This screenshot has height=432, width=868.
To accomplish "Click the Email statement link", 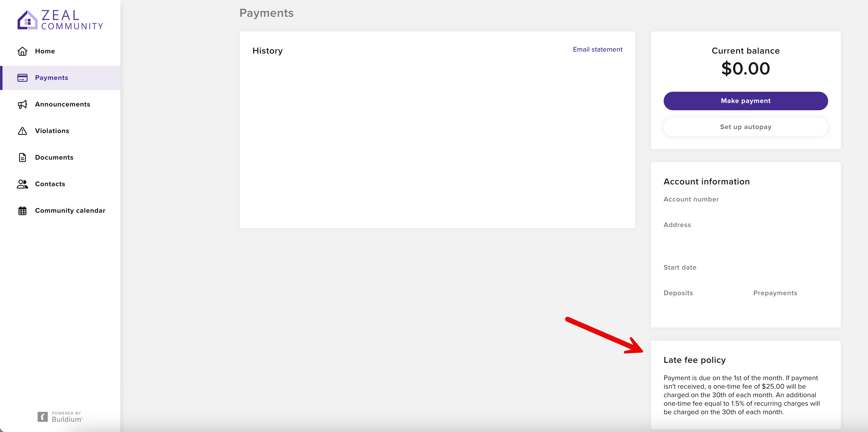I will (x=597, y=50).
